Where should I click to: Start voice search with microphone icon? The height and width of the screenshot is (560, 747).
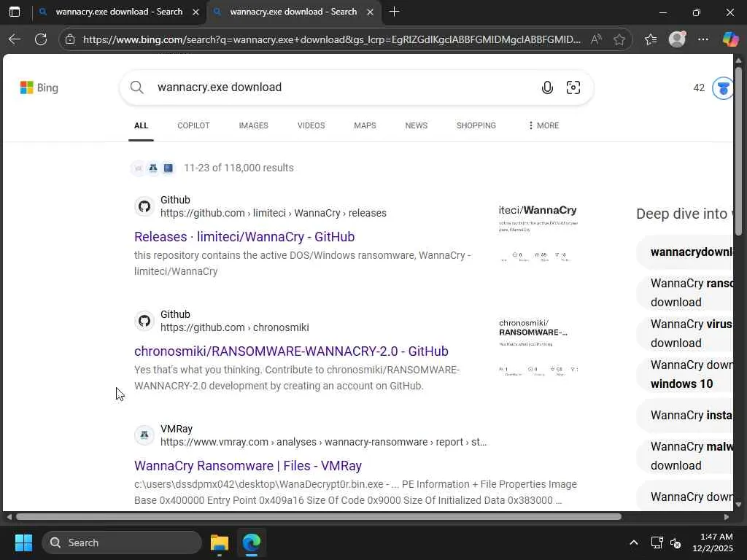547,87
